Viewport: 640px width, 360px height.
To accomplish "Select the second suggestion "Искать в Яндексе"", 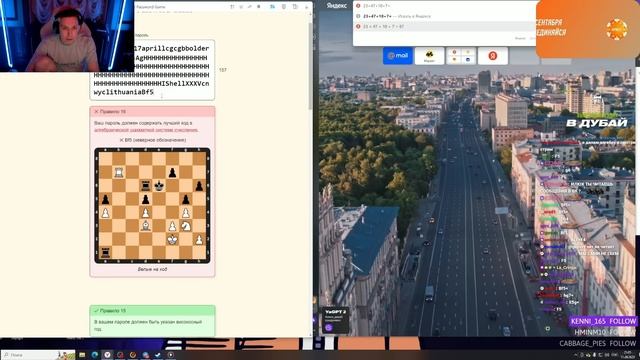I will [445, 16].
